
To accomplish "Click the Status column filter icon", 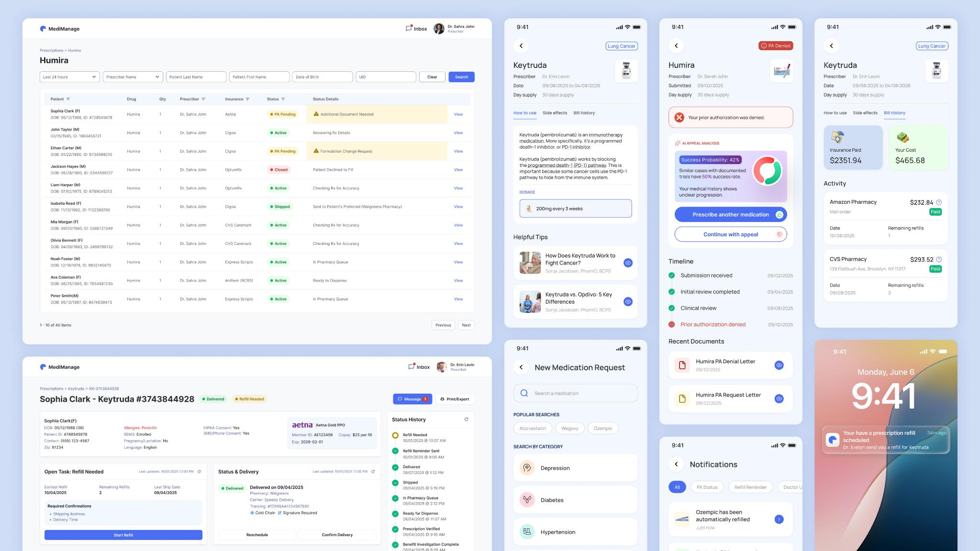I will 283,99.
